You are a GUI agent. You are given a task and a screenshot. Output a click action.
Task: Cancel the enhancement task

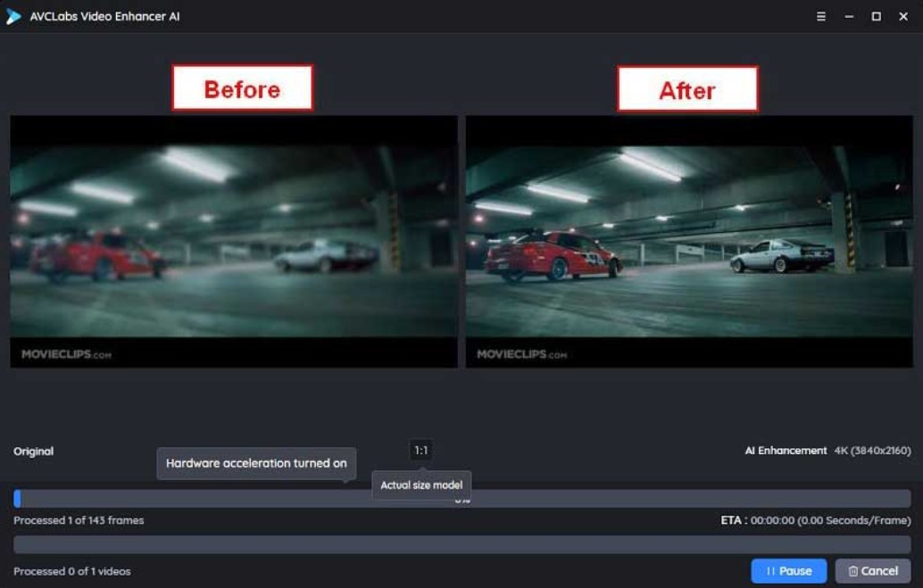point(873,571)
